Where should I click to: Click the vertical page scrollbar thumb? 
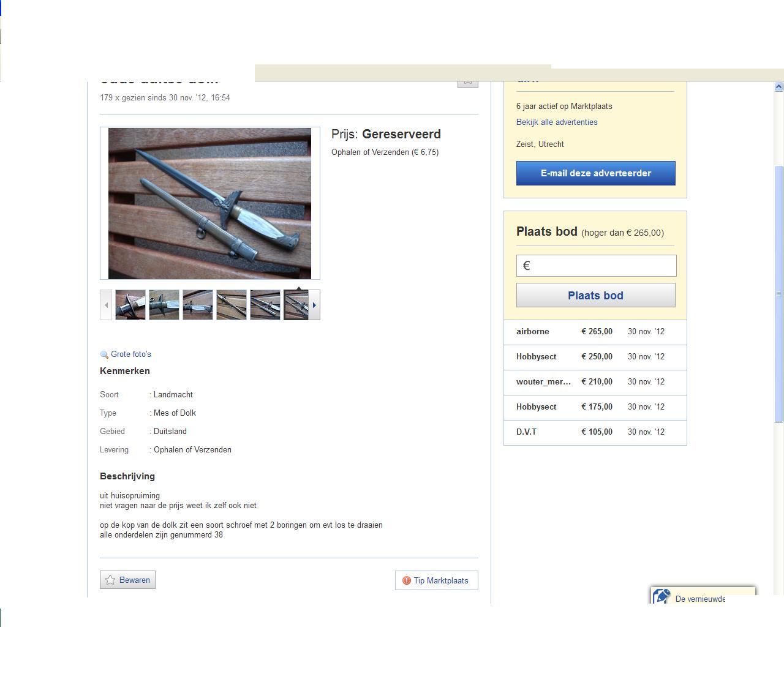pos(778,294)
